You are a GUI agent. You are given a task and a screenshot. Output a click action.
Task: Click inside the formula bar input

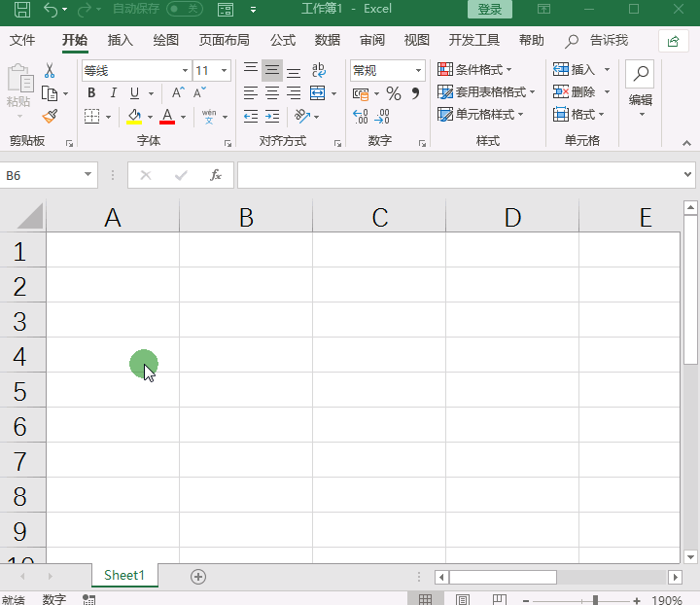coord(457,175)
